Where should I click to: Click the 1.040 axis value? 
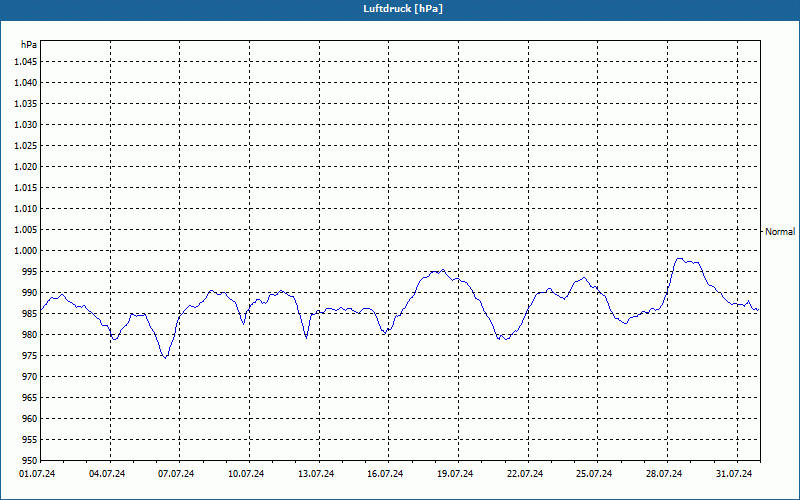coord(26,83)
